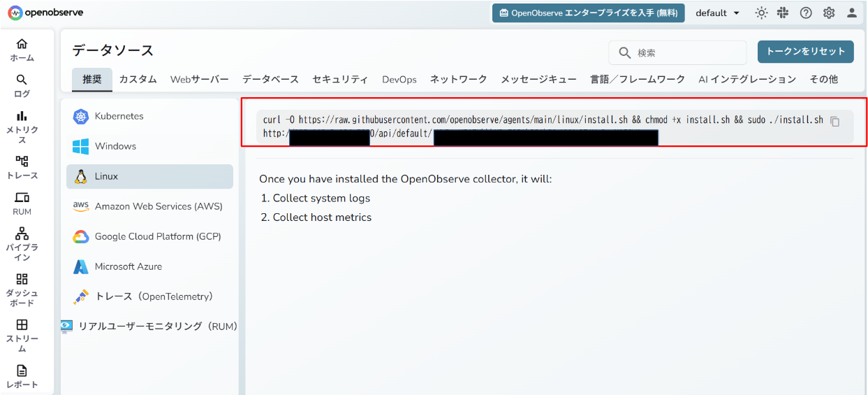Click the 'Collect host metrics' line
The height and width of the screenshot is (395, 868).
tap(322, 217)
